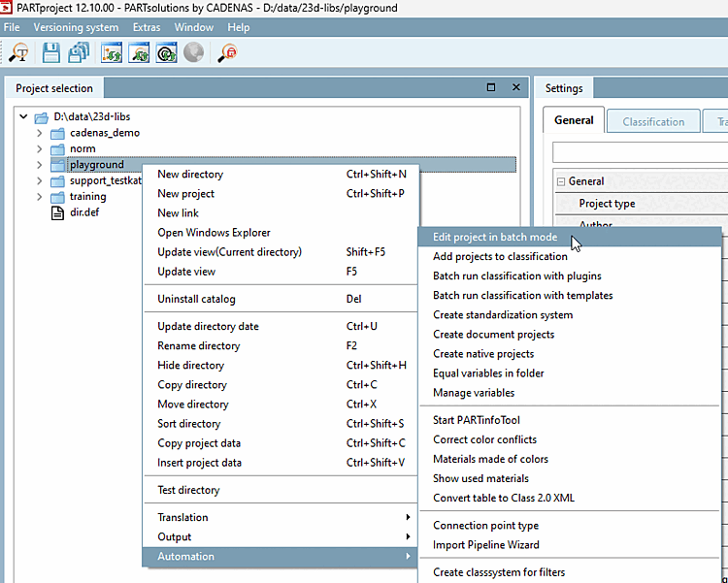Open the Help menu
Viewport: 728px width, 583px height.
pyautogui.click(x=239, y=27)
